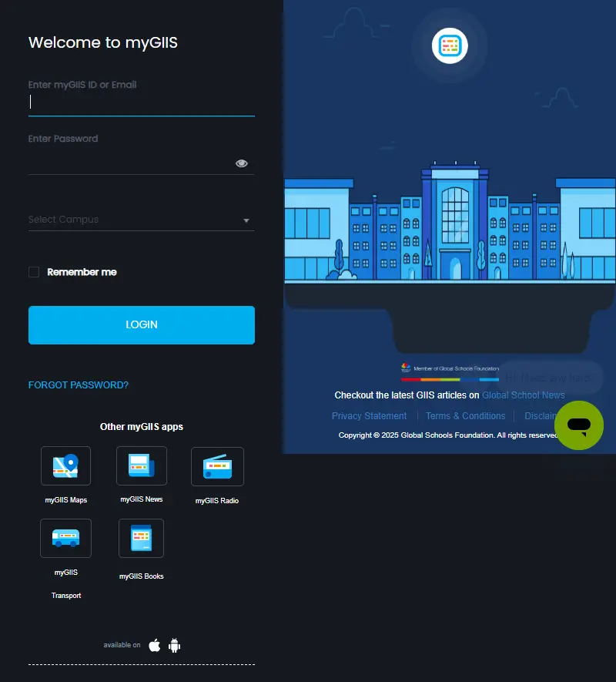The width and height of the screenshot is (616, 682).
Task: Click the myGIIS Transport label
Action: (x=66, y=583)
